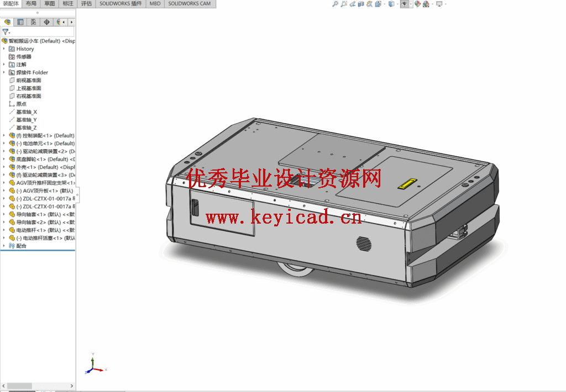Screen dimensions: 566x392
Task: Select the 传感器 sensors item
Action: pos(20,57)
